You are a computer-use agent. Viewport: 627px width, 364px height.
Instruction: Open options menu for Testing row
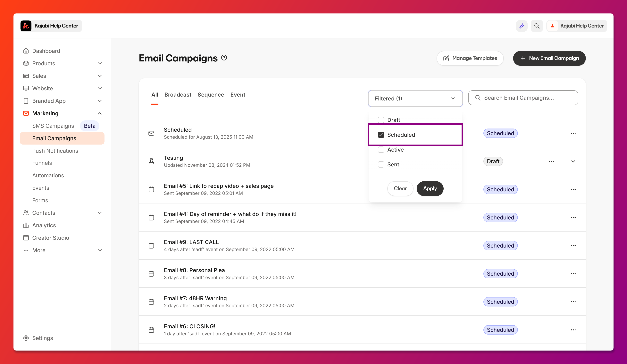click(551, 161)
